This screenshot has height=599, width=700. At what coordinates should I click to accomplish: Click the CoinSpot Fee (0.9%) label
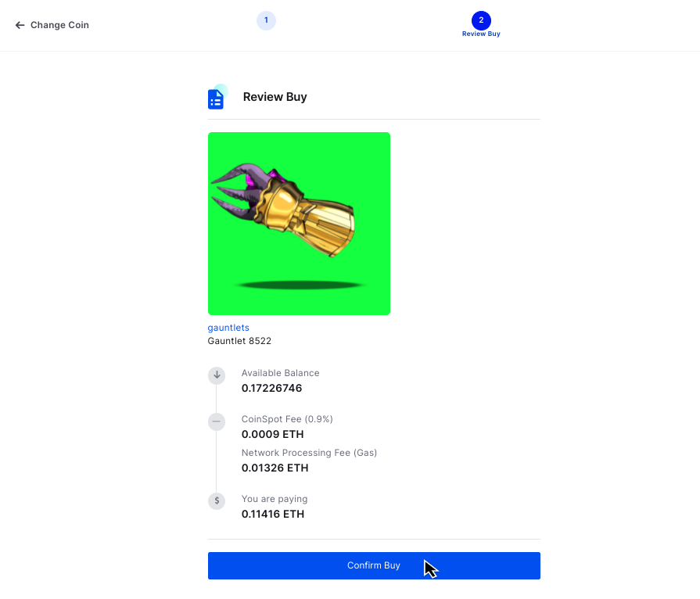point(287,419)
